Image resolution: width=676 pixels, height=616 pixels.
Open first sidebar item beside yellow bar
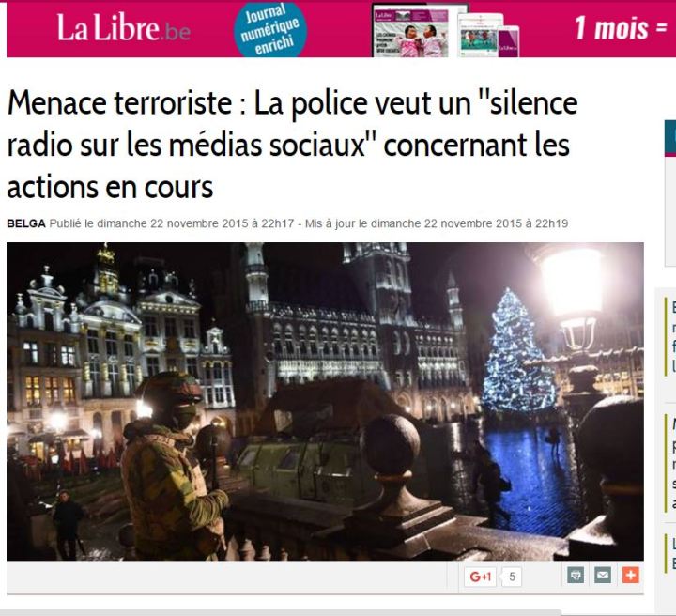(x=671, y=336)
